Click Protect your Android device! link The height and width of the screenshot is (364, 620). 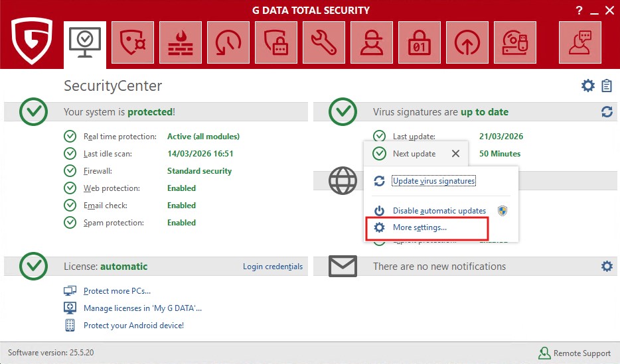(133, 326)
